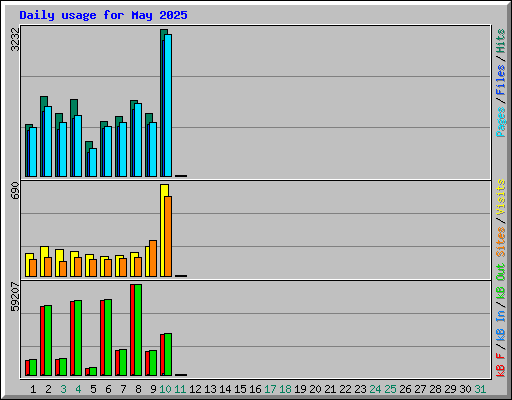Screen dimensions: 512x400
Task: Click the 'Files' legend label
Action: [x=501, y=80]
